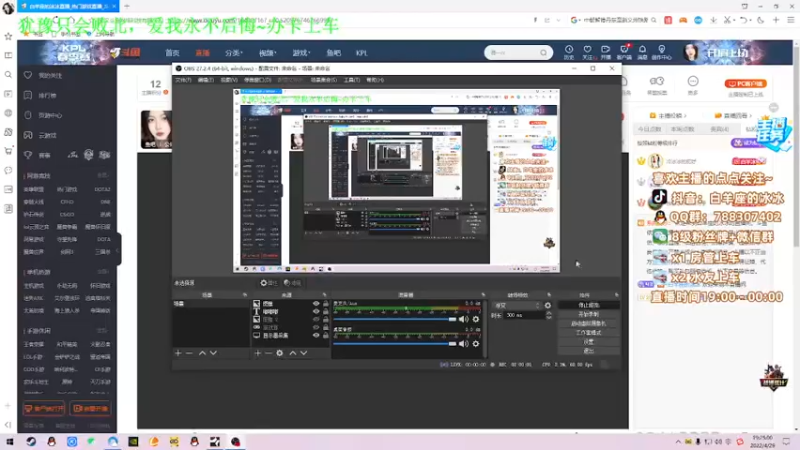Click Start Recording button in OBS controls
The image size is (800, 450).
tap(588, 314)
